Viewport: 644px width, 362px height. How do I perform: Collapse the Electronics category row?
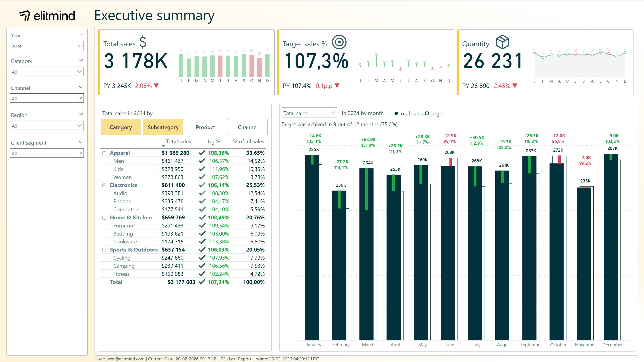coord(104,185)
